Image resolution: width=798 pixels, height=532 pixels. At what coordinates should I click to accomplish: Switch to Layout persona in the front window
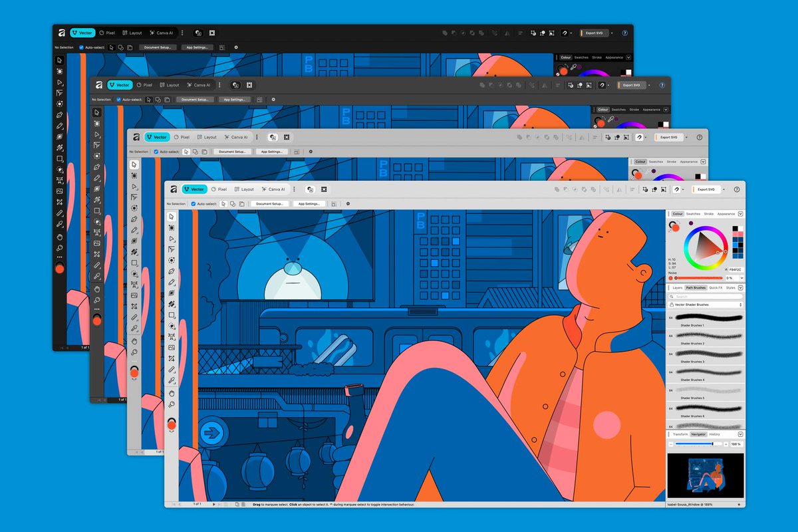pyautogui.click(x=245, y=189)
